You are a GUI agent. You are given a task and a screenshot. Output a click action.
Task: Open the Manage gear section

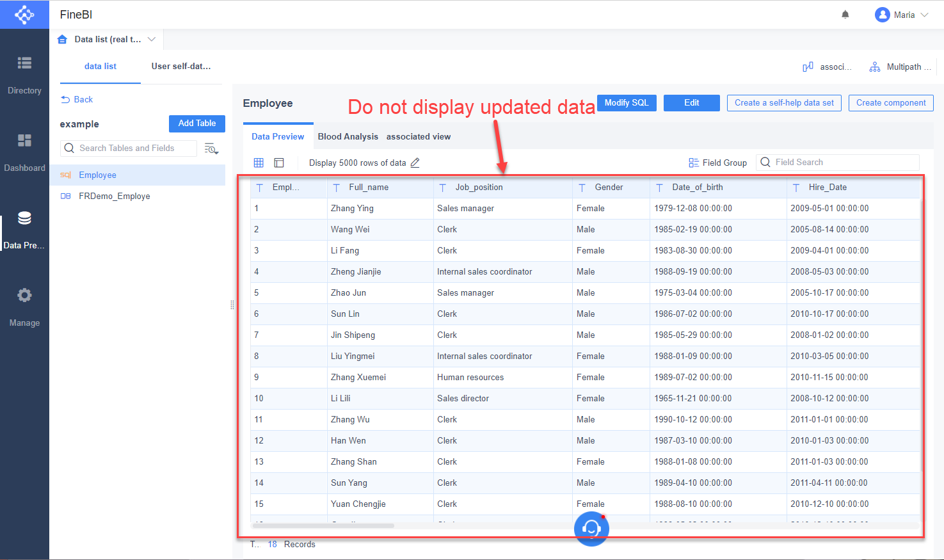click(24, 307)
